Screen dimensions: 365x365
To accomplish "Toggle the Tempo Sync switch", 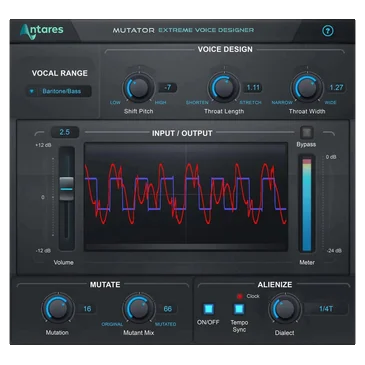I will coord(239,309).
